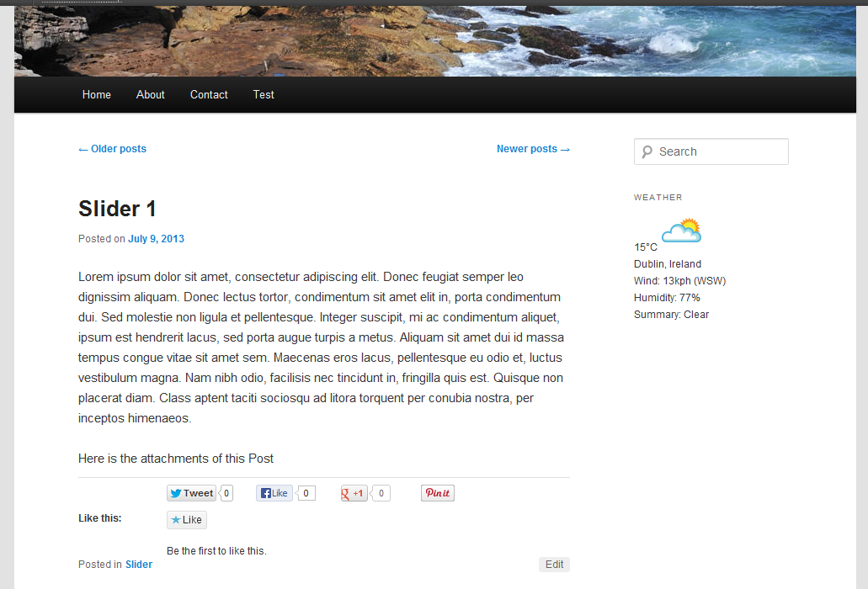Click the star Like button

click(x=186, y=520)
